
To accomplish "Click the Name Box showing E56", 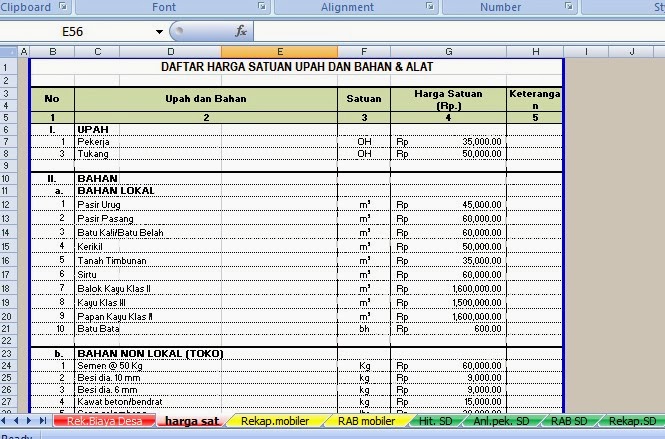I will (73, 31).
